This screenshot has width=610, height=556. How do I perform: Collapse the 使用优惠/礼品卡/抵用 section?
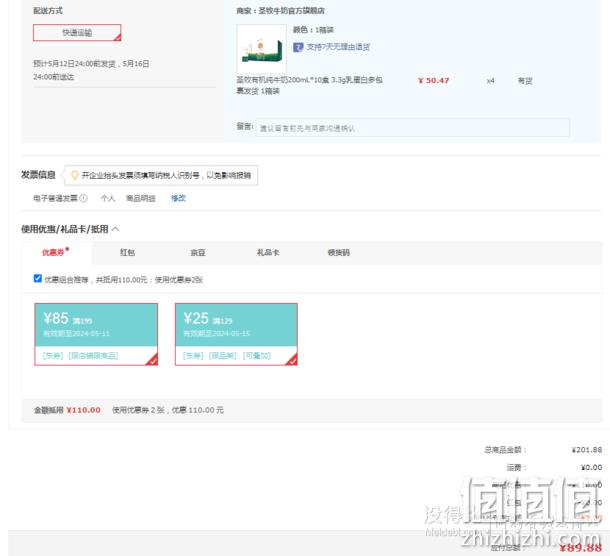[116, 229]
